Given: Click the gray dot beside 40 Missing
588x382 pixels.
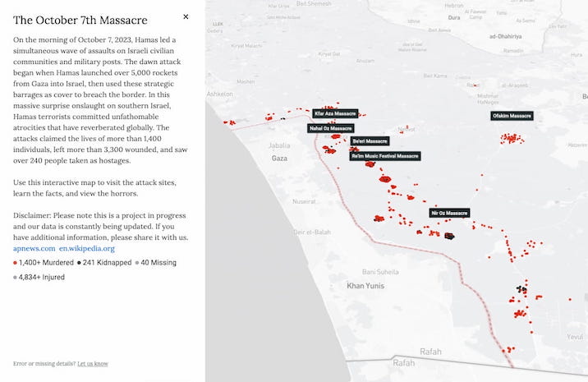Looking at the screenshot, I should point(137,263).
